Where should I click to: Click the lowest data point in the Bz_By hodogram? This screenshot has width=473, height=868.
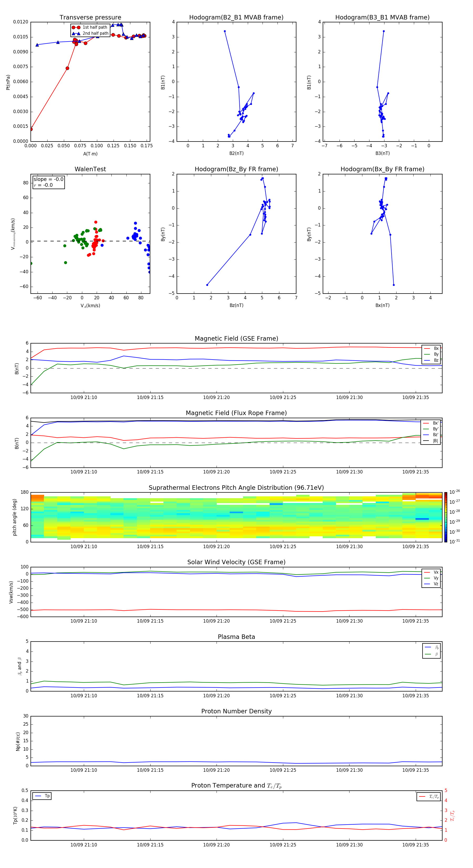(x=207, y=285)
